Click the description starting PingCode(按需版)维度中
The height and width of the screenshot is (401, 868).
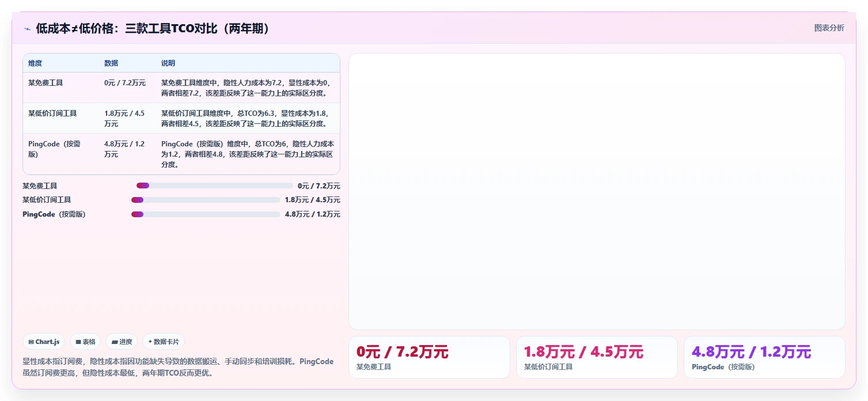tap(248, 154)
